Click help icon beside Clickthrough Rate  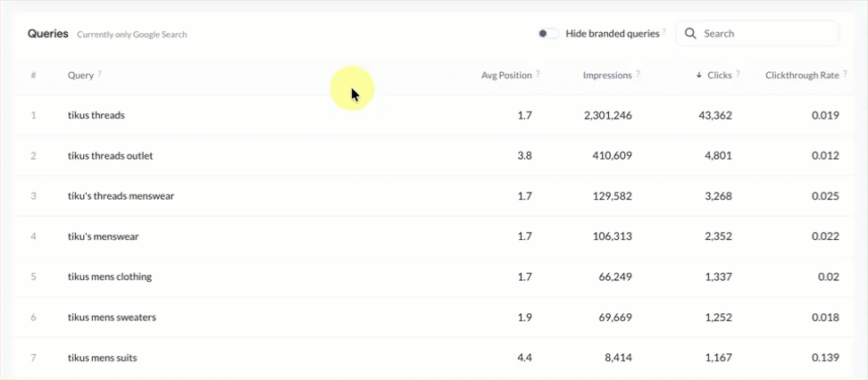coord(846,73)
